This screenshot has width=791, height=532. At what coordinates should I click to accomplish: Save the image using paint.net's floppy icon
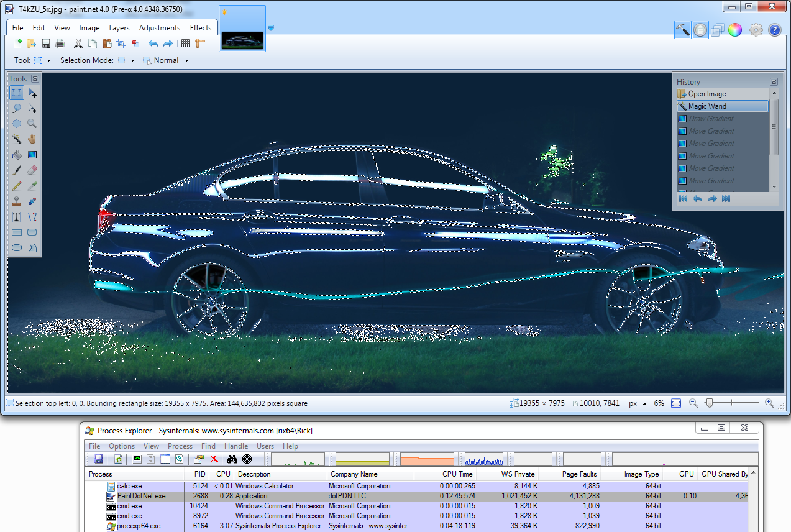coord(46,44)
